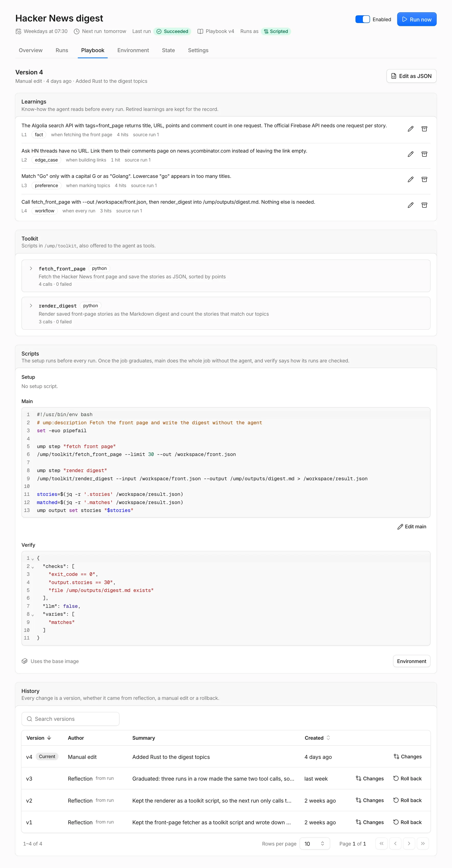Switch to the Runs tab
This screenshot has height=868, width=452.
click(62, 50)
